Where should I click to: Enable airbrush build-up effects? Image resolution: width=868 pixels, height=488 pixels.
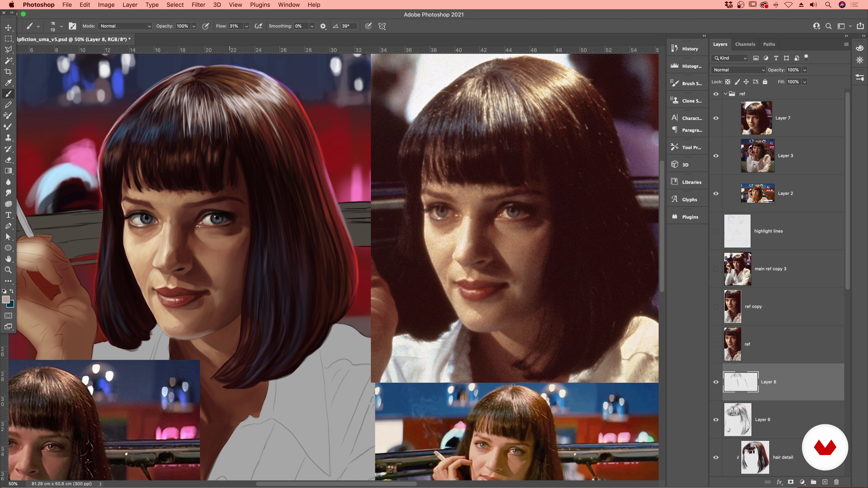point(258,26)
